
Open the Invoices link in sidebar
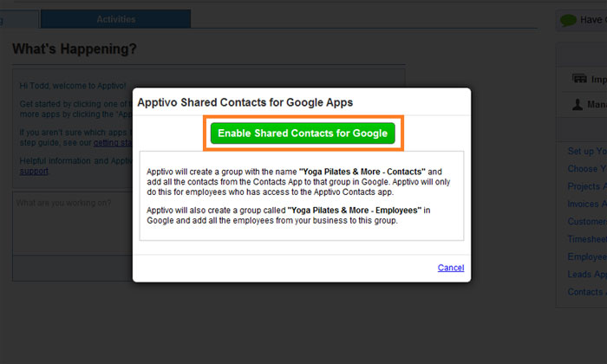586,204
